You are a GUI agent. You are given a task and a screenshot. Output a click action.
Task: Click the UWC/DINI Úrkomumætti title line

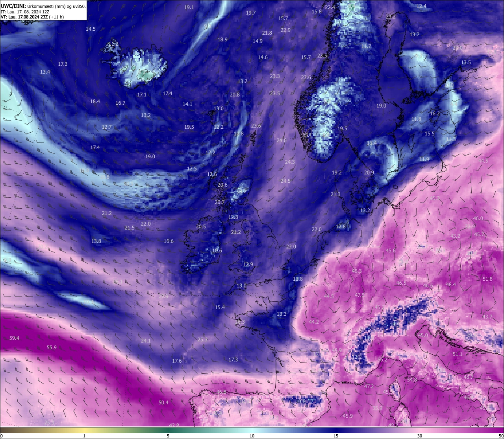click(x=43, y=6)
